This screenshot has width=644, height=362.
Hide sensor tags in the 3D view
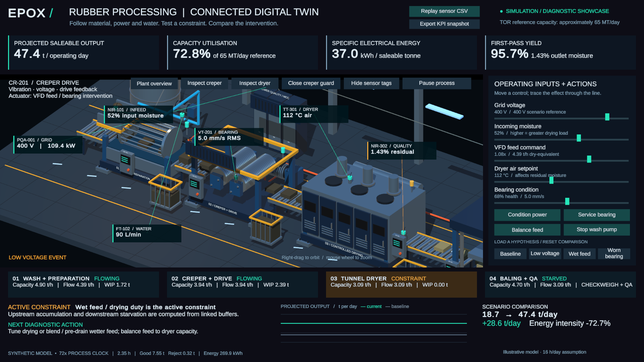tap(371, 83)
